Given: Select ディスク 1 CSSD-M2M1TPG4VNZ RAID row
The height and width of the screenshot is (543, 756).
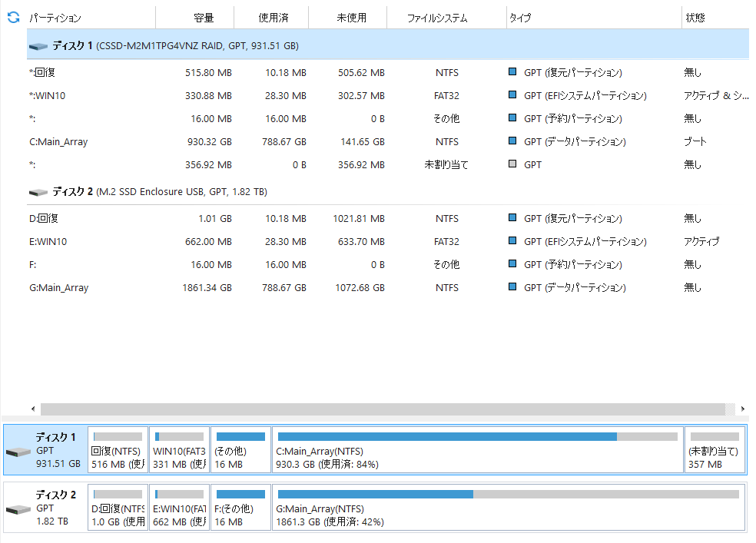Looking at the screenshot, I should pos(388,46).
